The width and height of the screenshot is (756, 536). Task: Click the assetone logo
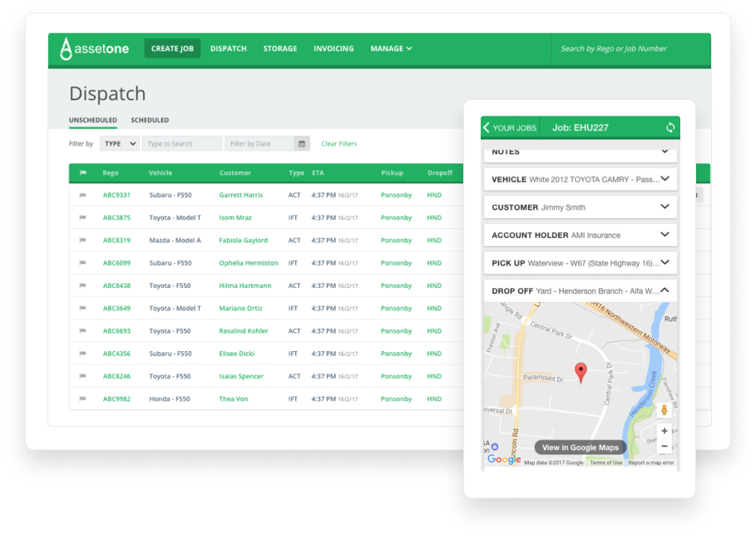pyautogui.click(x=95, y=49)
